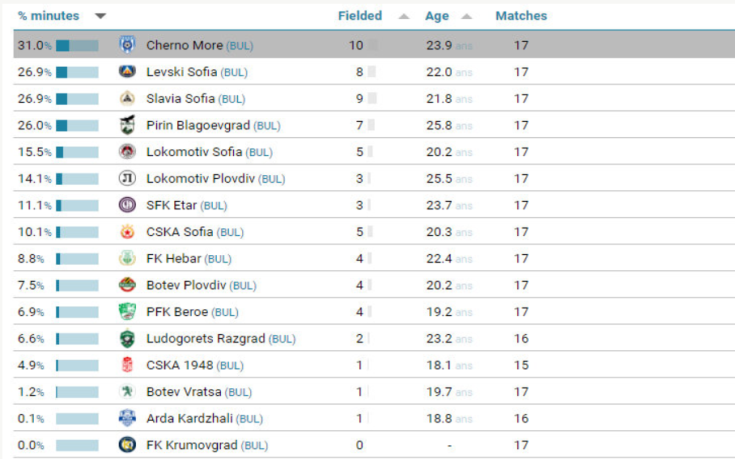Click the Levski Sofia club crest
Image resolution: width=735 pixels, height=459 pixels.
127,72
